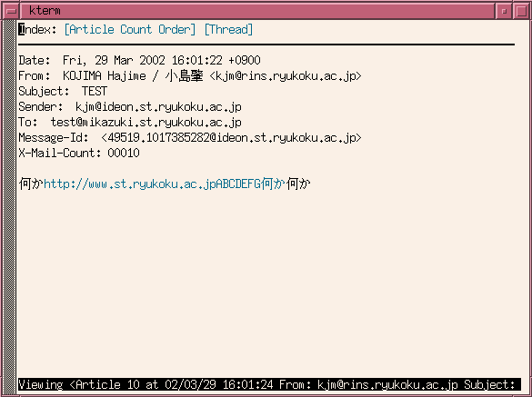The width and height of the screenshot is (532, 397).
Task: Open the Article Count Order index link
Action: click(x=130, y=29)
